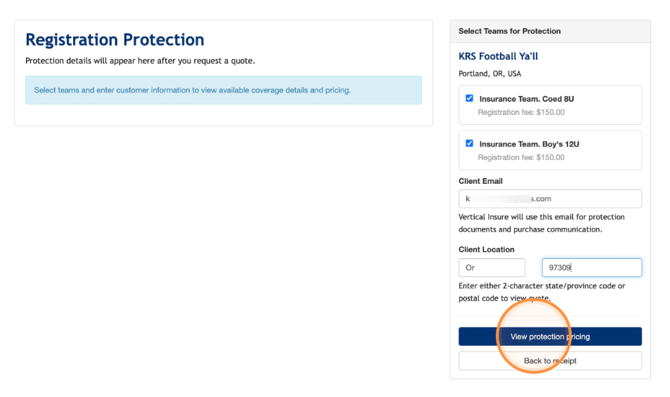Uncheck Insurance Team. Coed 8U checkbox
The image size is (670, 397).
point(469,98)
